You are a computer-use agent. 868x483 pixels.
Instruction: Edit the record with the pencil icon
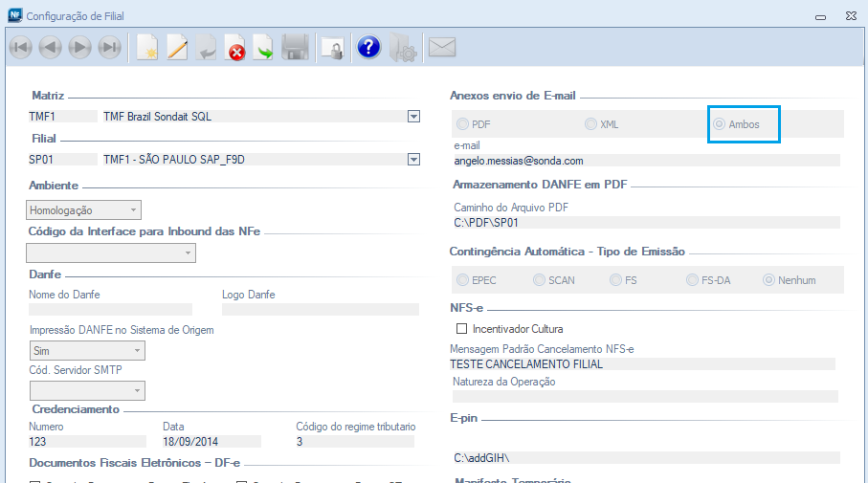(x=177, y=48)
